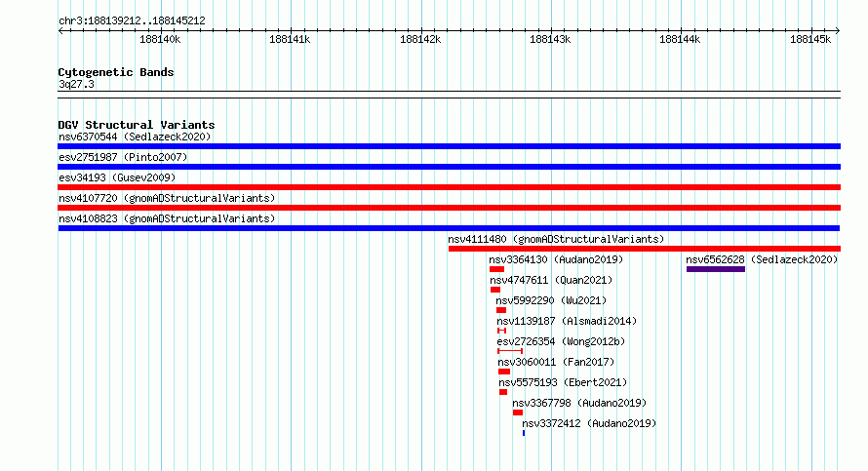
Task: Select the 3q27.3 band label
Action: [x=76, y=84]
